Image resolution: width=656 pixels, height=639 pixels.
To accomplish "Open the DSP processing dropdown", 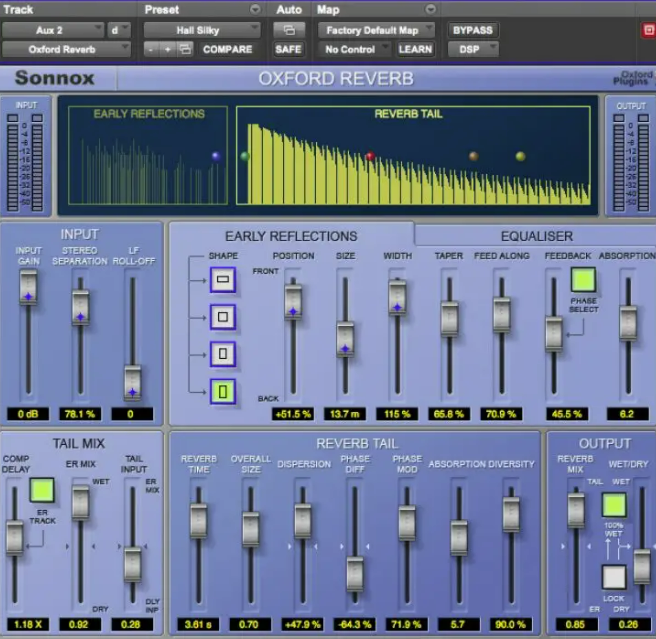I will [473, 49].
